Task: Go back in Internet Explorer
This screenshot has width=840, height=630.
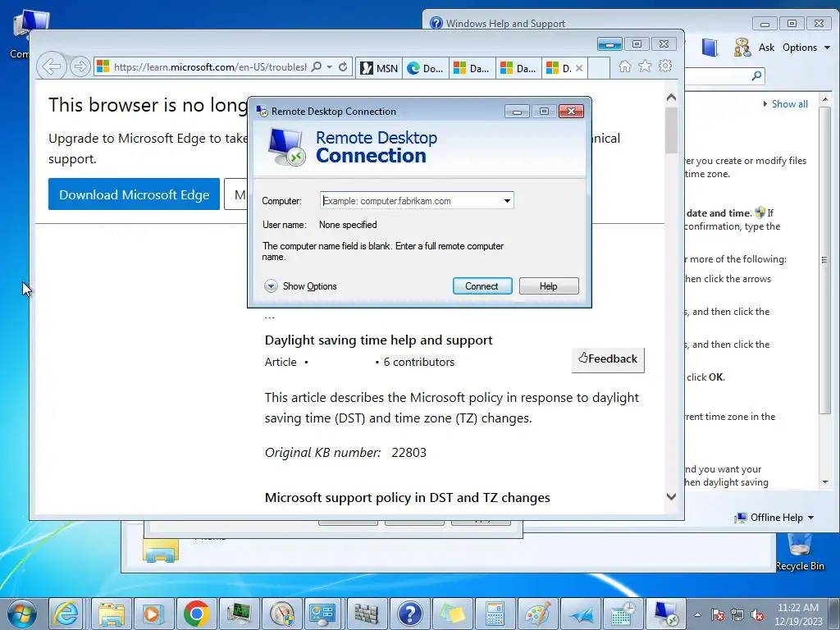Action: (x=51, y=66)
